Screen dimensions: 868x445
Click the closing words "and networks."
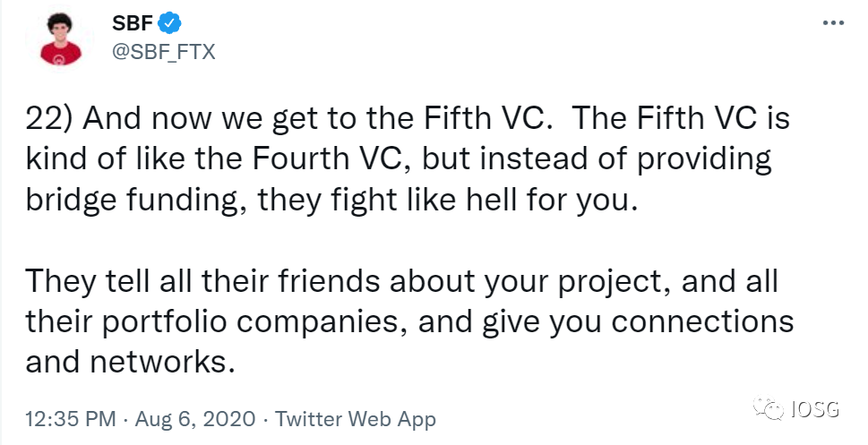pyautogui.click(x=127, y=363)
